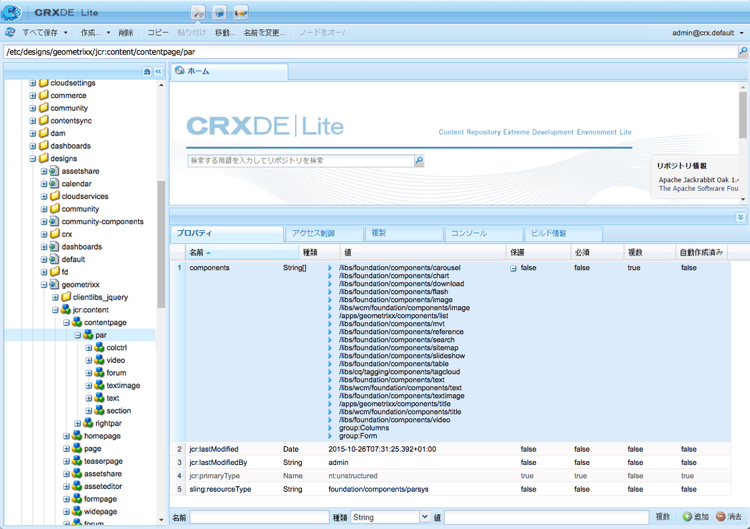Open the 種類 String type dropdown
Screen dimensions: 750x529
tap(425, 517)
